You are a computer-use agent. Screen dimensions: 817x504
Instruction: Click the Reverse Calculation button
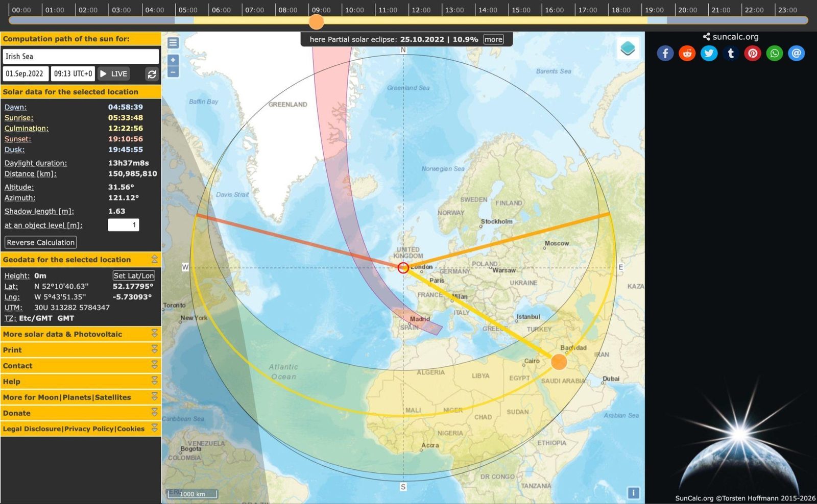(41, 242)
